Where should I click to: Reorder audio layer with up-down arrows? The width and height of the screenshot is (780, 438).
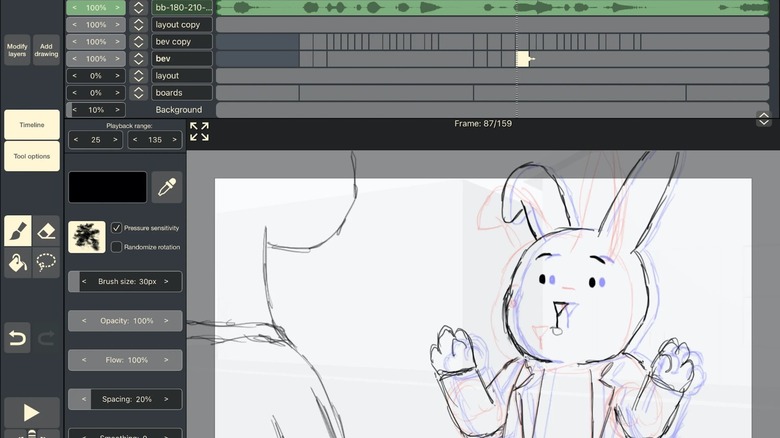pyautogui.click(x=138, y=8)
